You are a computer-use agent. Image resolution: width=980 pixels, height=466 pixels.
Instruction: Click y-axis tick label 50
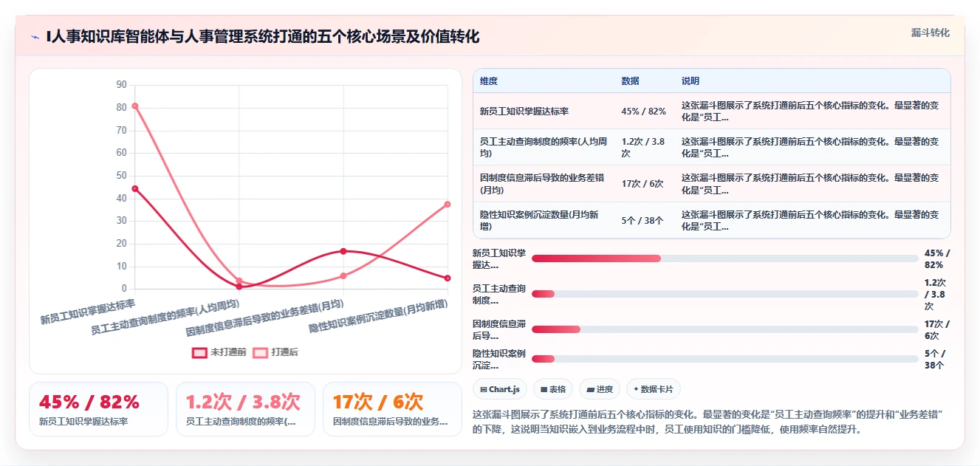pos(122,176)
